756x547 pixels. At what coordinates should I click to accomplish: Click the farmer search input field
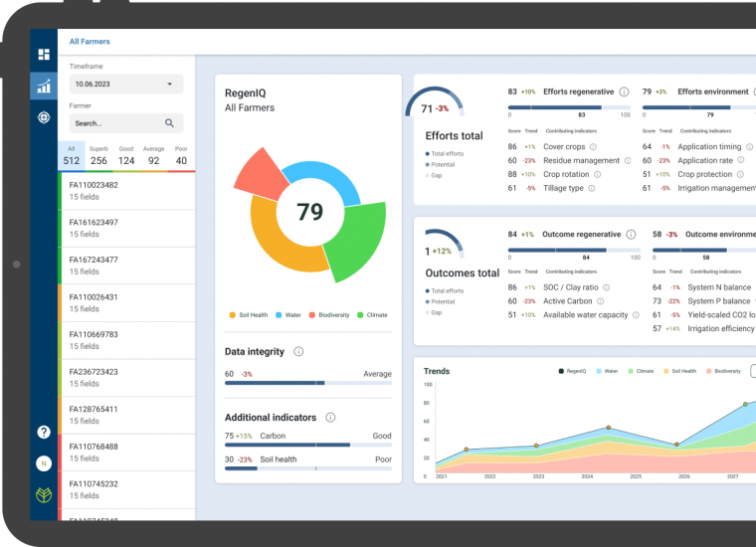tap(114, 123)
